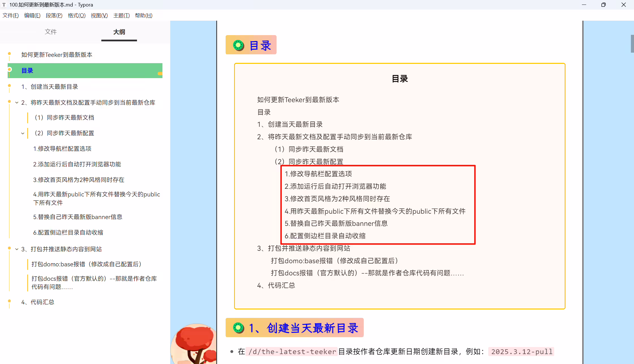Jump to 1.修改导航栏配置选项 in document TOC

point(318,174)
